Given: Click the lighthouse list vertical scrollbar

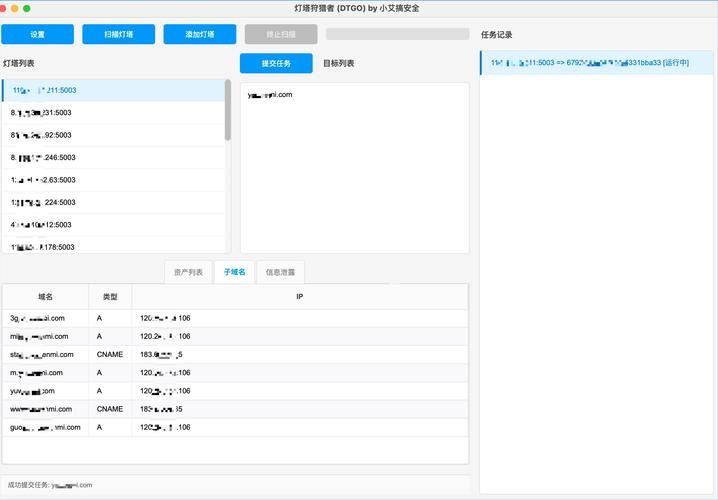Looking at the screenshot, I should pos(228,110).
